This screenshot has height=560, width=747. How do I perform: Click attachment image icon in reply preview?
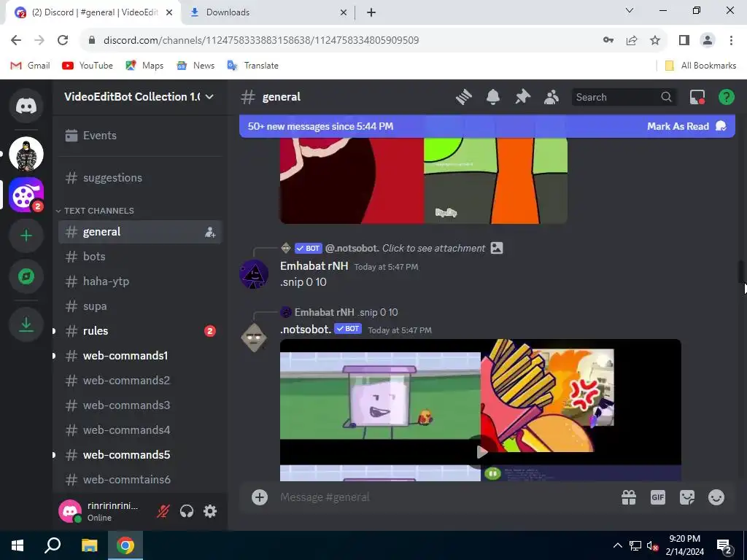496,248
